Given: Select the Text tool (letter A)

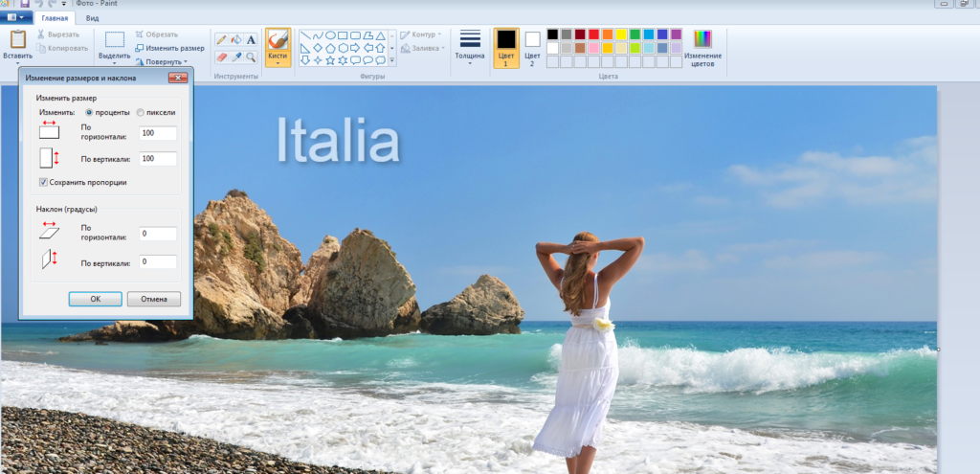Looking at the screenshot, I should coord(251,40).
